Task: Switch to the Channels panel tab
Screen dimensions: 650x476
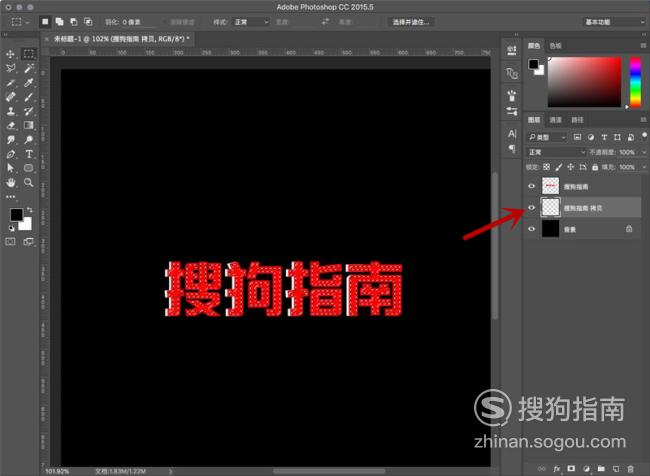Action: (555, 120)
